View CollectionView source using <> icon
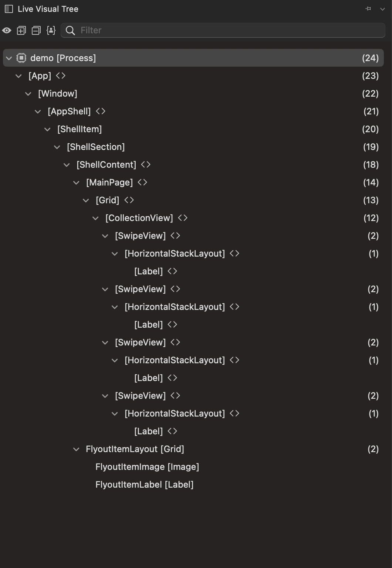 click(183, 218)
